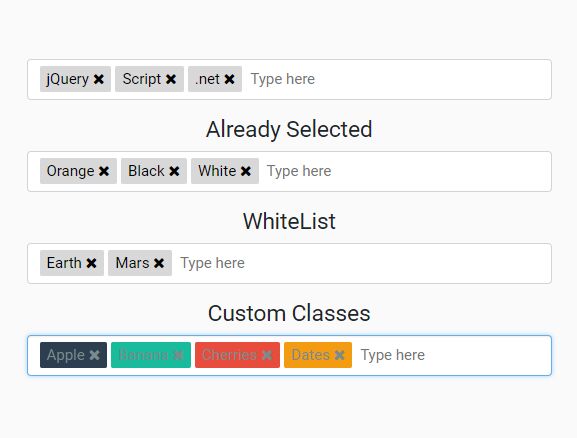577x438 pixels.
Task: Delete the Black tag using its X
Action: click(x=174, y=171)
